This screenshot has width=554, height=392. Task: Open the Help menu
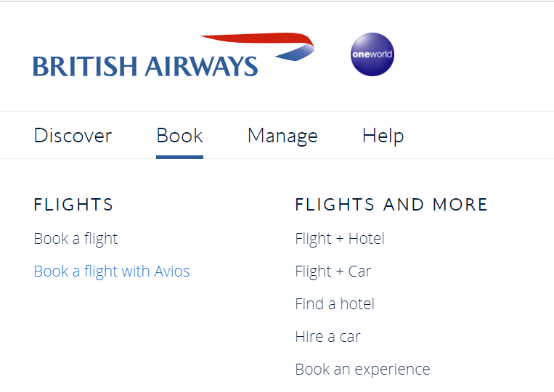pyautogui.click(x=383, y=136)
